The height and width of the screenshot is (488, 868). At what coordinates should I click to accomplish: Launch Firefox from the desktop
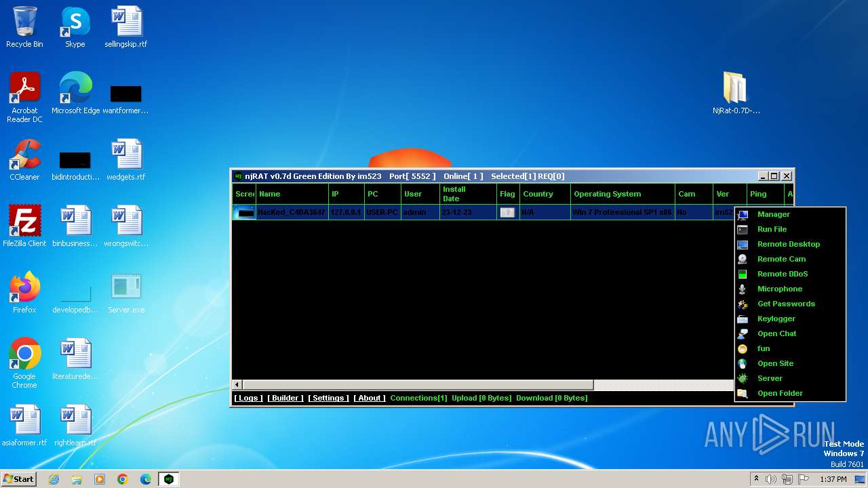tap(24, 293)
